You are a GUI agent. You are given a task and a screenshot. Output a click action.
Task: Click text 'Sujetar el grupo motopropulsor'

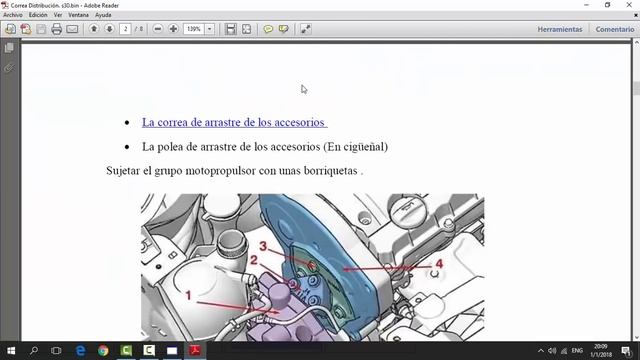point(181,171)
